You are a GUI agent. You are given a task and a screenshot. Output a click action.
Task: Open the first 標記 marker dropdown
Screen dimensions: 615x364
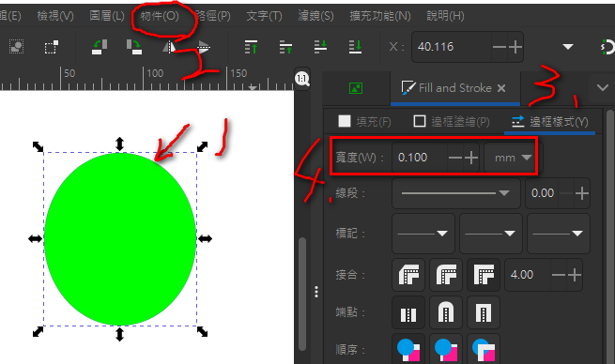pyautogui.click(x=423, y=234)
